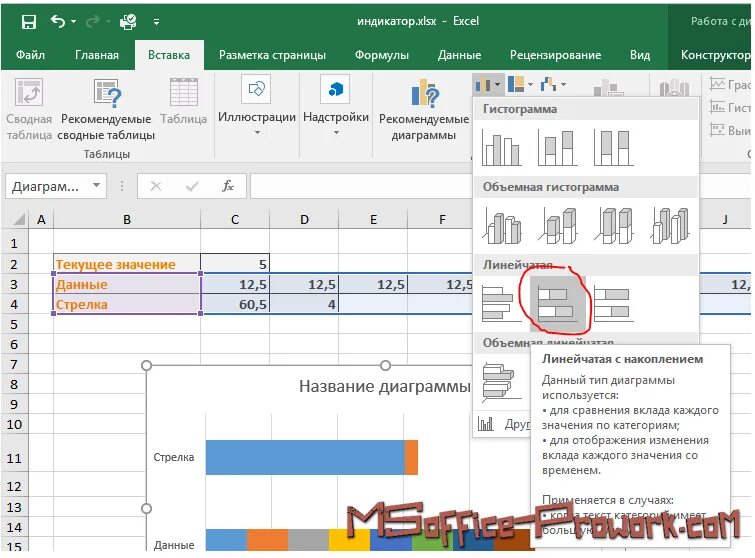Select row 5 header
This screenshot has width=755, height=558.
14,324
